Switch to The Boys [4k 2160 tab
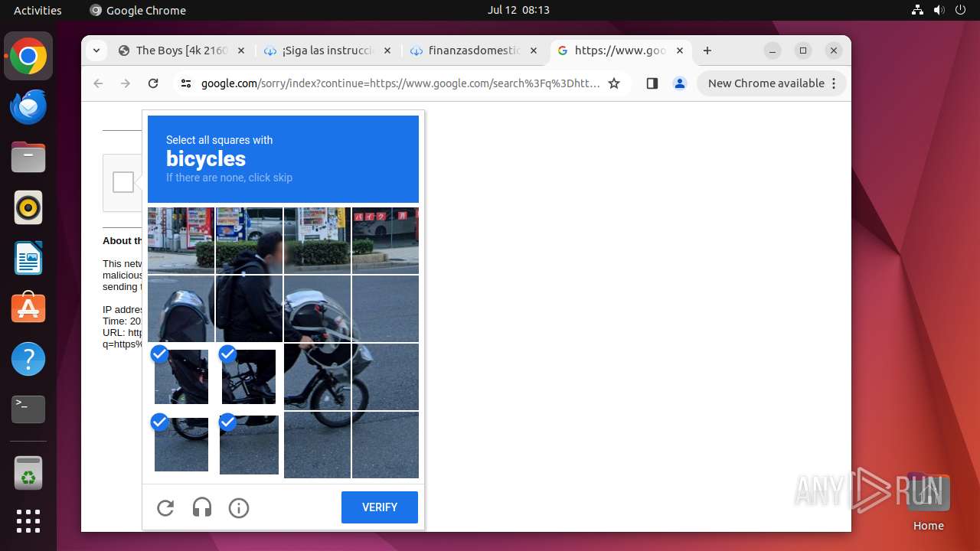This screenshot has height=551, width=980. coord(181,51)
